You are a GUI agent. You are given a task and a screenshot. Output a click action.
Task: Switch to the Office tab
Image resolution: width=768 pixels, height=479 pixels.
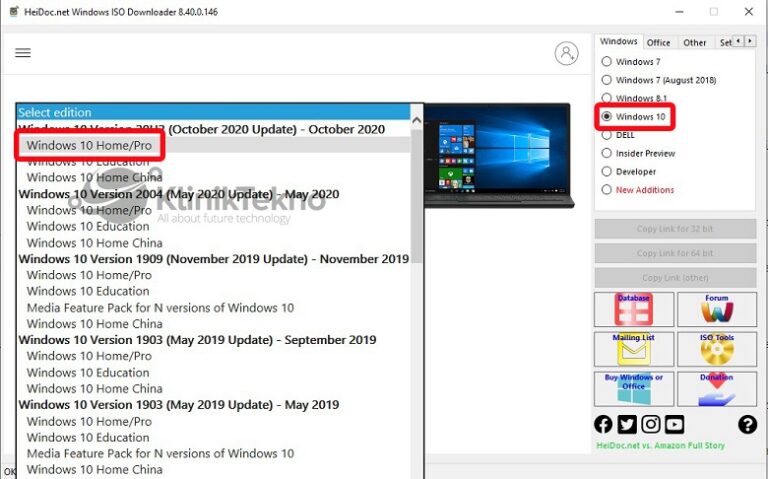658,43
